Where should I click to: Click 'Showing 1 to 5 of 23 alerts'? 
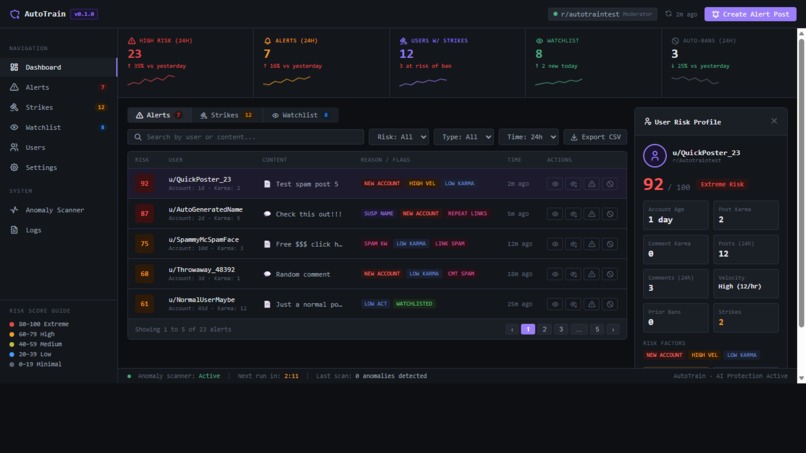coord(183,329)
